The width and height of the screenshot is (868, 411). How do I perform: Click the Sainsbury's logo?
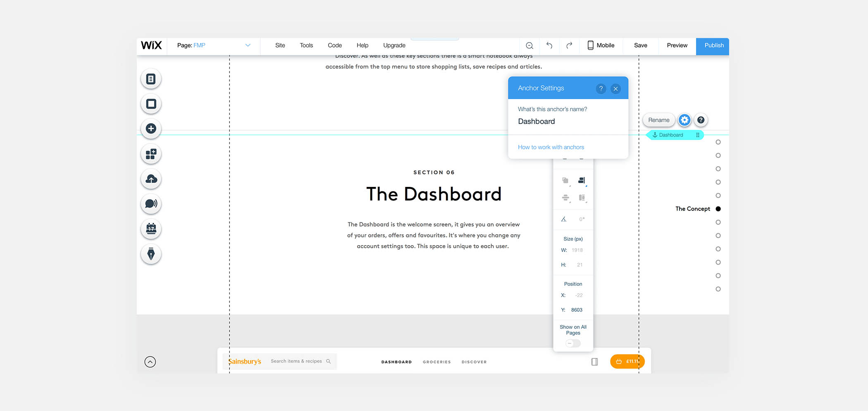[x=245, y=361]
